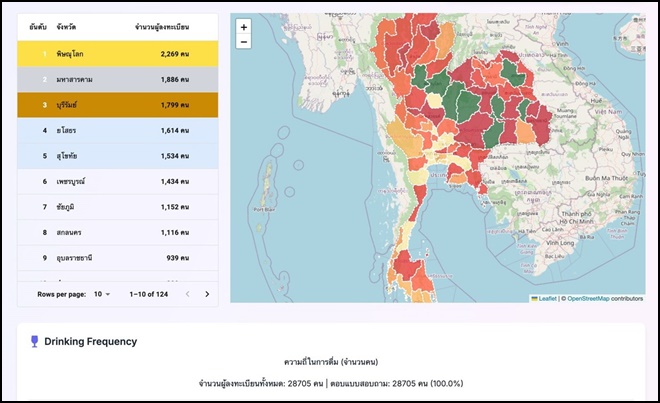Select the first-ranked พิษณุโลก row
Screen dimensions: 660x403
[x=118, y=54]
